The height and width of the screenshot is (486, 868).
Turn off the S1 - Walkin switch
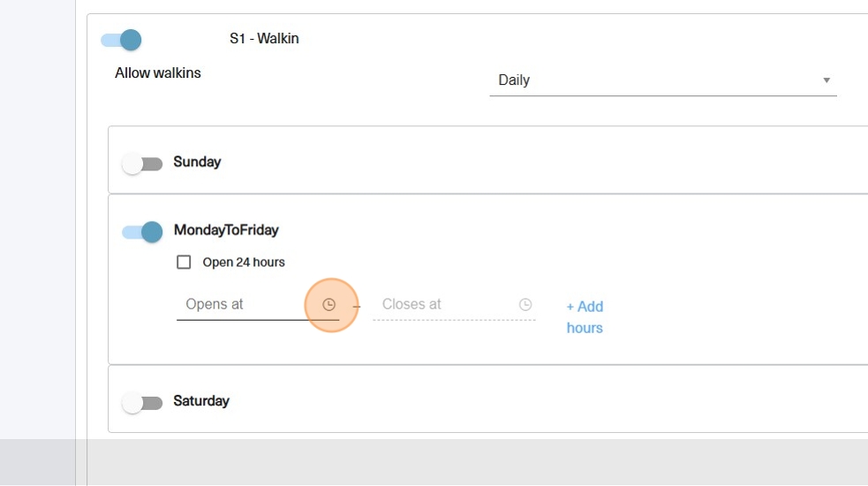122,40
